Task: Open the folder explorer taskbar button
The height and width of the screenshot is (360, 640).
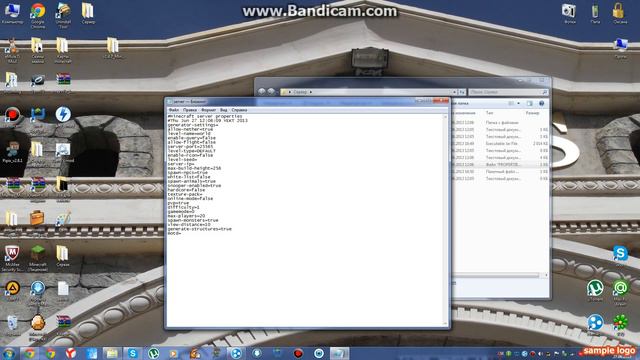Action: 112,353
